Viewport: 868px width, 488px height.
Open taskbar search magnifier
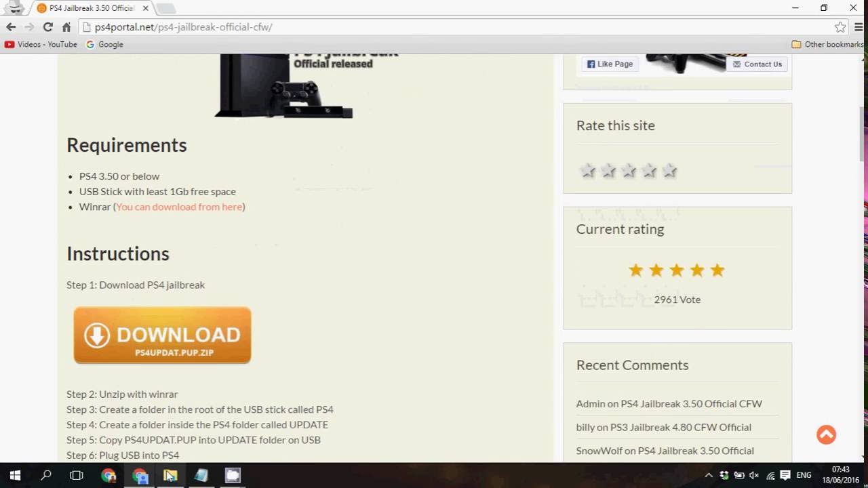46,475
